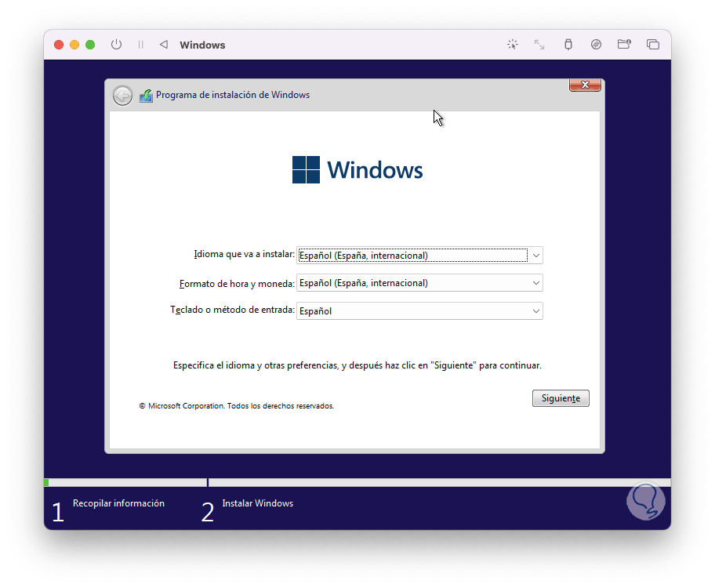This screenshot has height=588, width=715.
Task: Open the 'Teclado o método de entrada' dropdown
Action: pos(419,311)
